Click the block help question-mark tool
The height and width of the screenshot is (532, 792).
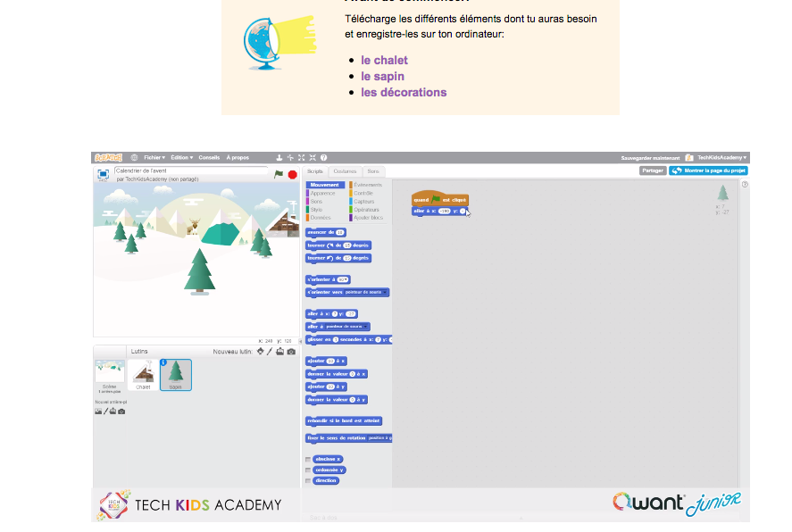point(324,157)
